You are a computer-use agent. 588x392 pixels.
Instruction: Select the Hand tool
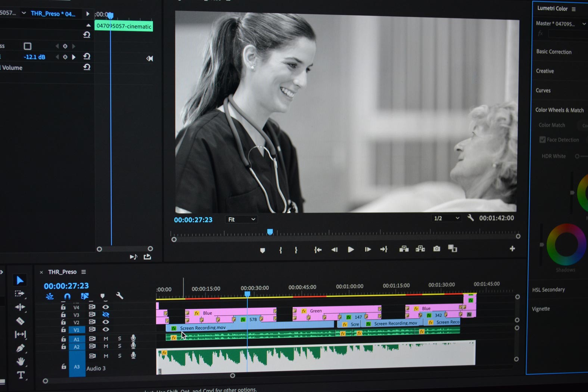point(20,361)
